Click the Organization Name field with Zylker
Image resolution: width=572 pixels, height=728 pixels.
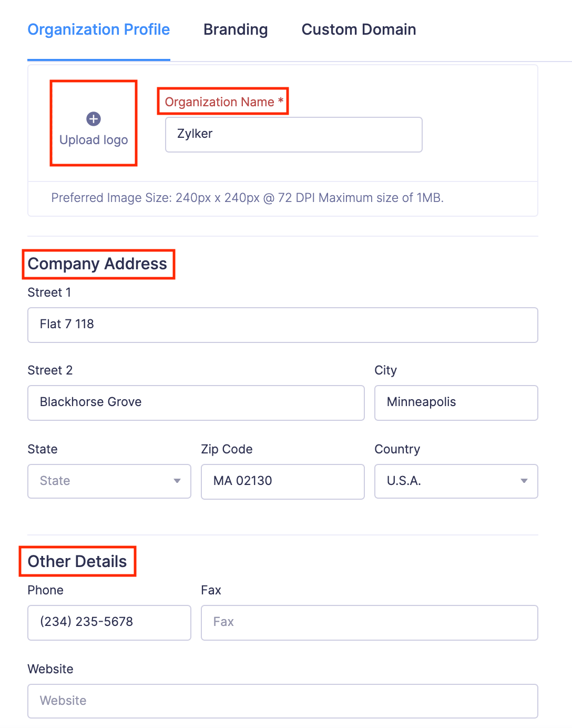coord(294,135)
